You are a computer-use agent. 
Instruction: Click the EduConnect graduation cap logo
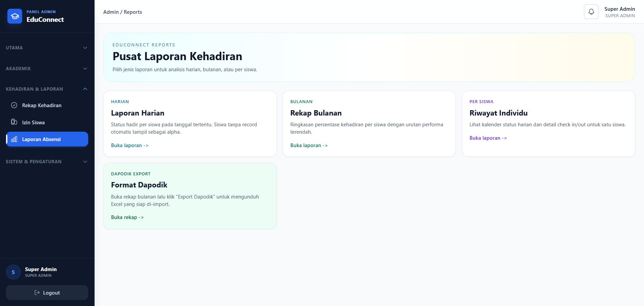[x=15, y=16]
